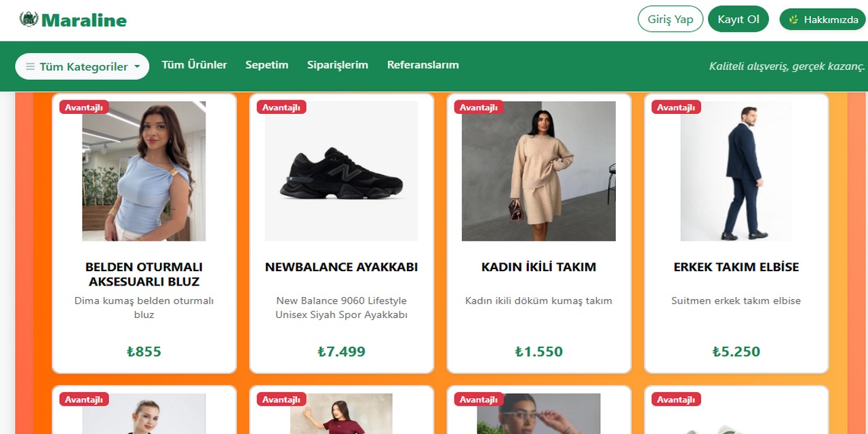Open the Tüm Ürünler menu item

tap(194, 64)
